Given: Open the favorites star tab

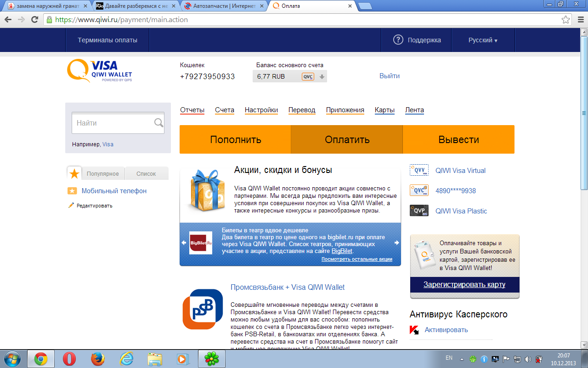Looking at the screenshot, I should 74,173.
